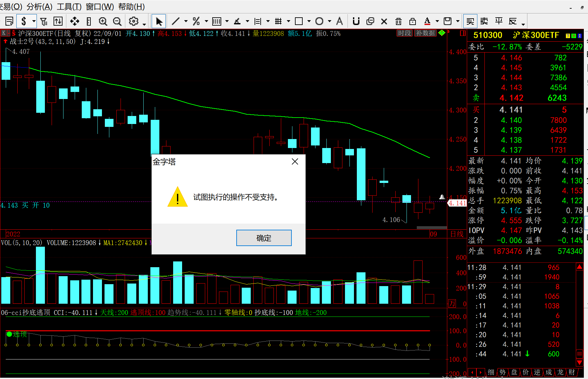Toggle the magnet snap tool
588x379 pixels.
[356, 21]
